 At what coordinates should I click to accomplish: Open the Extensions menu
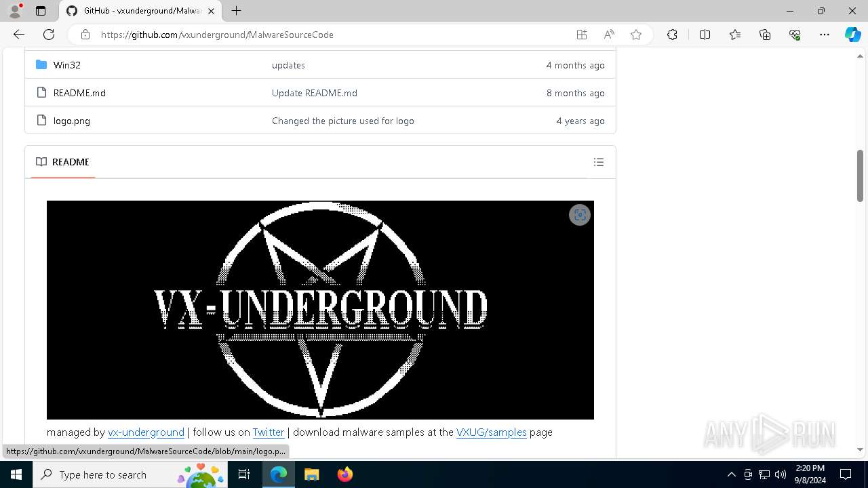[672, 35]
